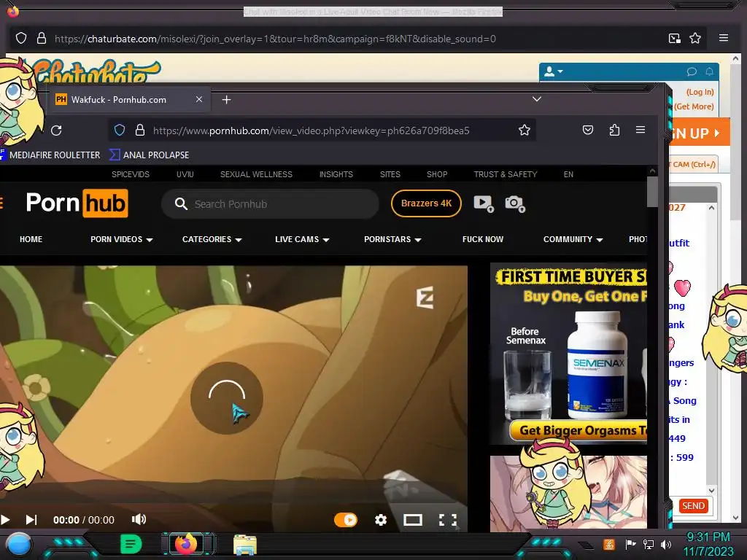Viewport: 747px width, 560px height.
Task: Click the Get More link in Chaturbate
Action: [694, 106]
